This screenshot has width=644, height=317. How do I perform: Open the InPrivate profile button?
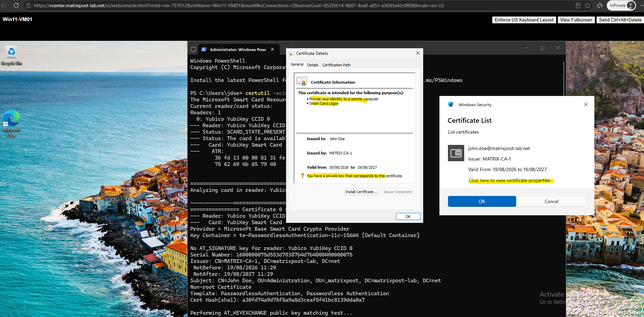tap(622, 5)
